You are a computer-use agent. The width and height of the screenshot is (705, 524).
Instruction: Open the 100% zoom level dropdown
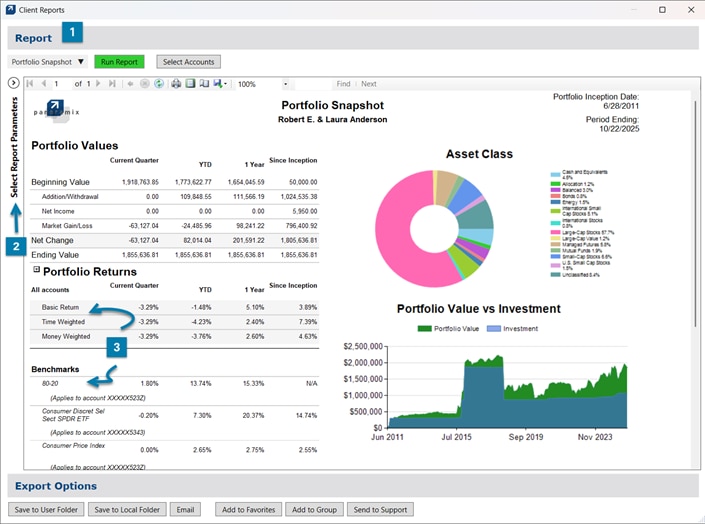286,84
